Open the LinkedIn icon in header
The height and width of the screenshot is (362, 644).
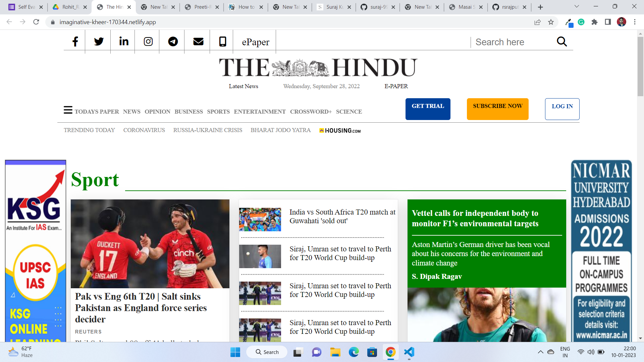[x=124, y=41]
